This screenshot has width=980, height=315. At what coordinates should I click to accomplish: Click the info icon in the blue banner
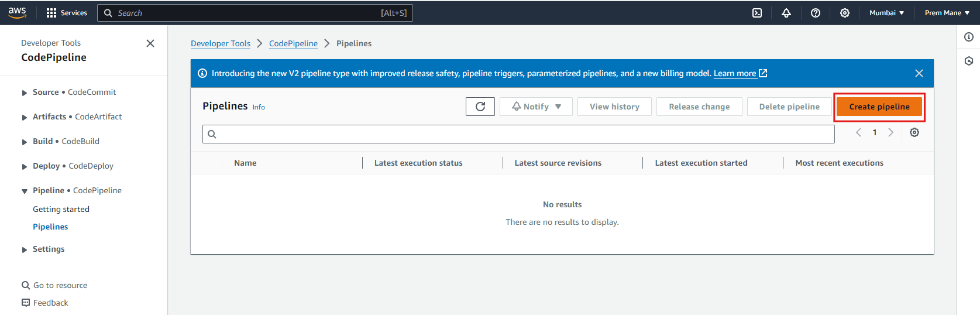(202, 73)
